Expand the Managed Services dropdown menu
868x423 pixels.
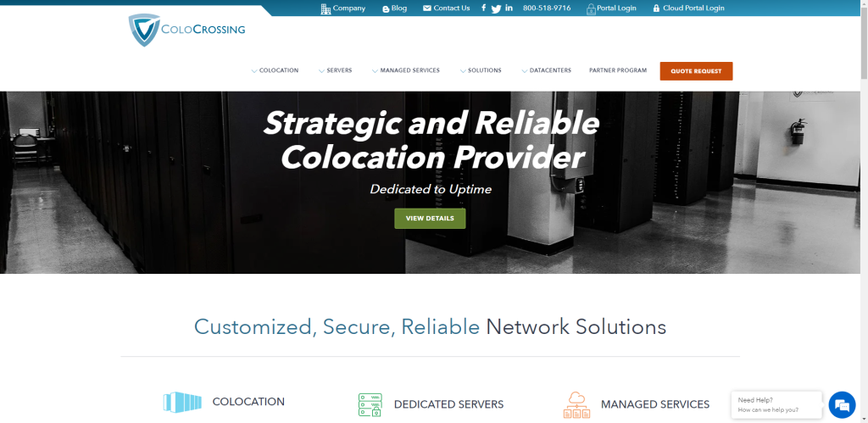coord(406,70)
